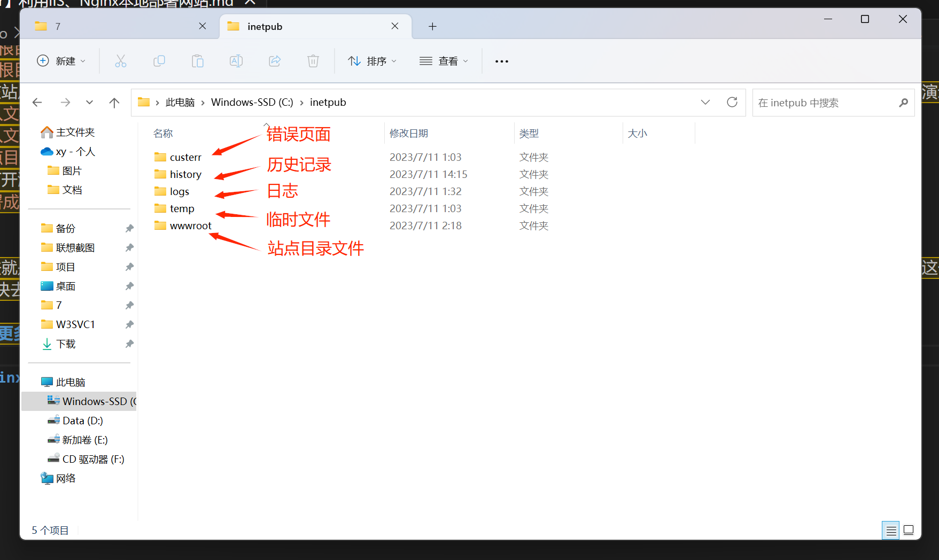Open the three-dots more options menu
The height and width of the screenshot is (560, 939).
coord(502,61)
